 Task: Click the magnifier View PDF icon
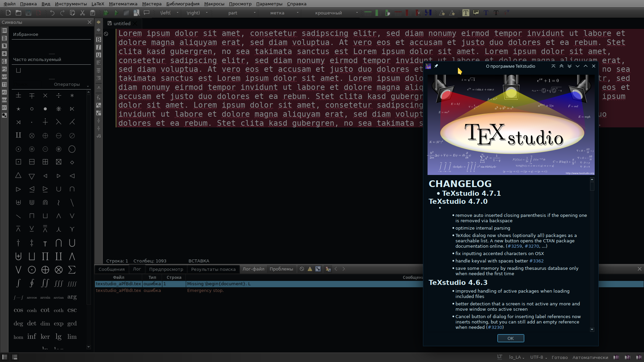(136, 13)
